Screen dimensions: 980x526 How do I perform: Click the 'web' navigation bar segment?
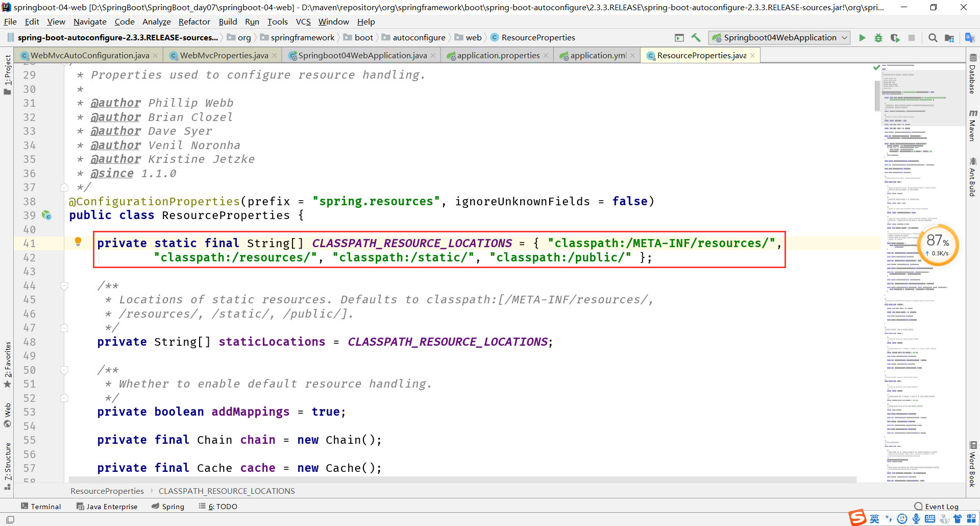(469, 38)
